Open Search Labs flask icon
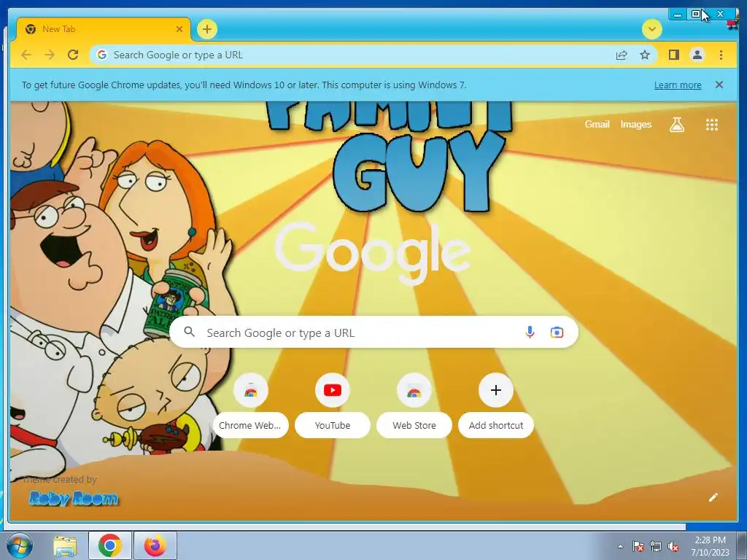Image resolution: width=747 pixels, height=560 pixels. coord(676,125)
